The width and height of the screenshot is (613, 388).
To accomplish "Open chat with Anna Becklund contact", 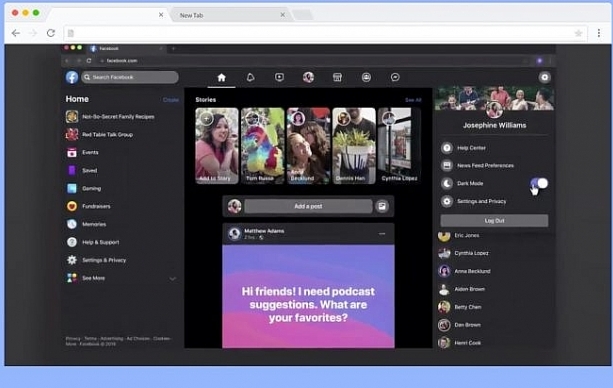I will pos(472,271).
